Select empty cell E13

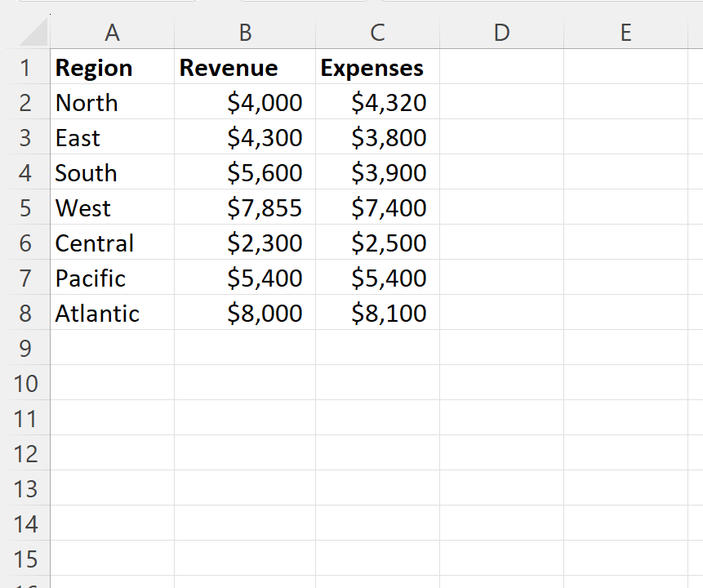626,488
